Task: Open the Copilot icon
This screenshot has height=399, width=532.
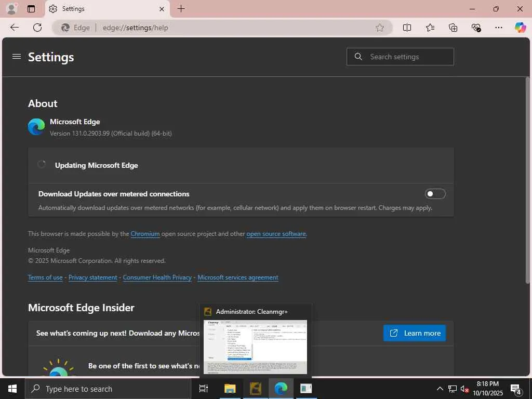Action: coord(520,28)
